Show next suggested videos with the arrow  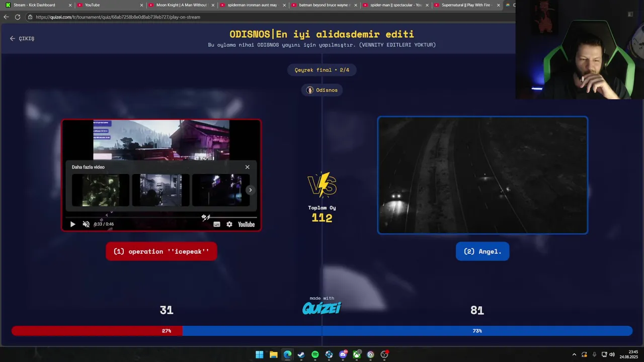point(250,190)
